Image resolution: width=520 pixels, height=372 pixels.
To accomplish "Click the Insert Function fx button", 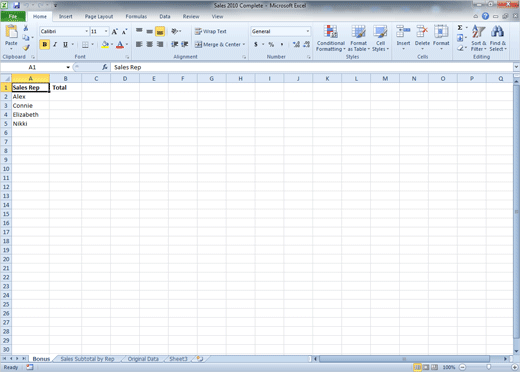I will (x=105, y=67).
